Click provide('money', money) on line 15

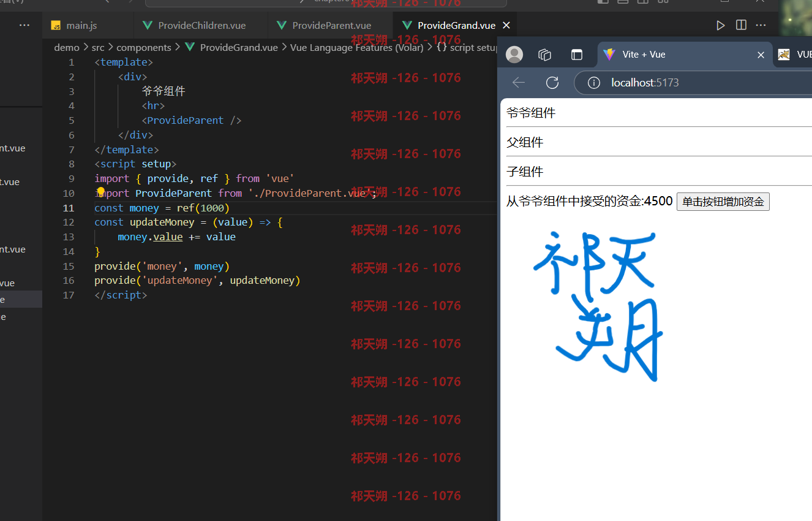click(x=162, y=266)
